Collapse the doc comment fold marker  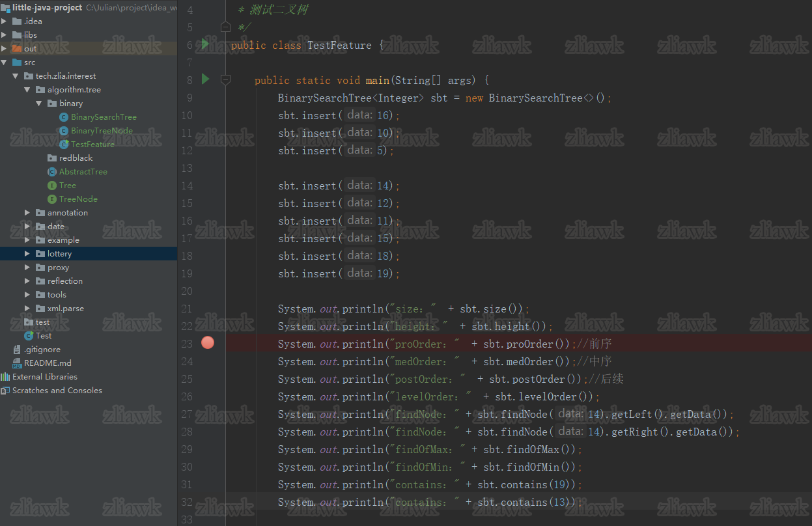click(225, 27)
